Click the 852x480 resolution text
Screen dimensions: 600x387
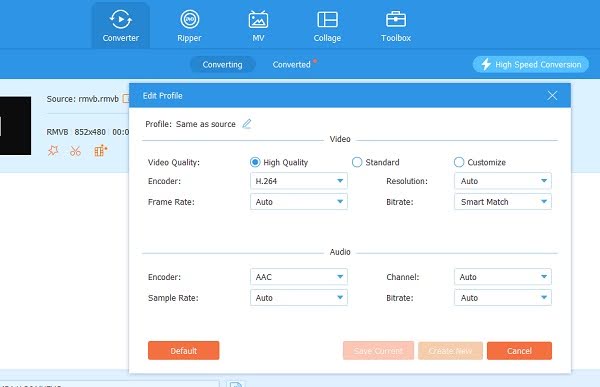tap(90, 132)
